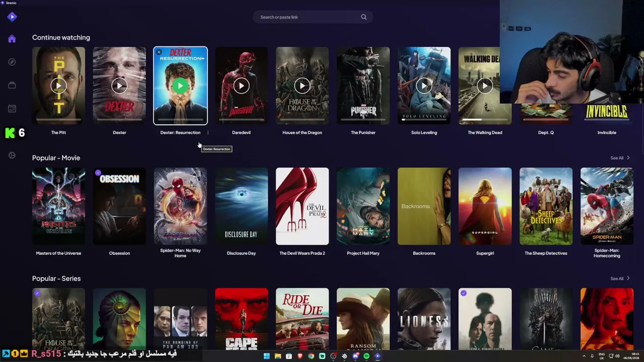This screenshot has width=644, height=362.
Task: Select the Ride or Die series poster
Action: pos(302,319)
